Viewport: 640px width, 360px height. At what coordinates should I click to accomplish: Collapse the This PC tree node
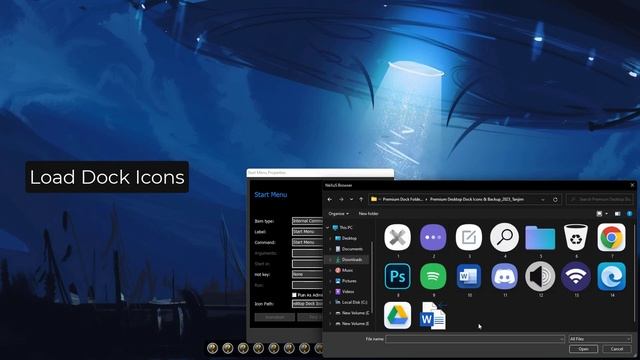tap(328, 228)
